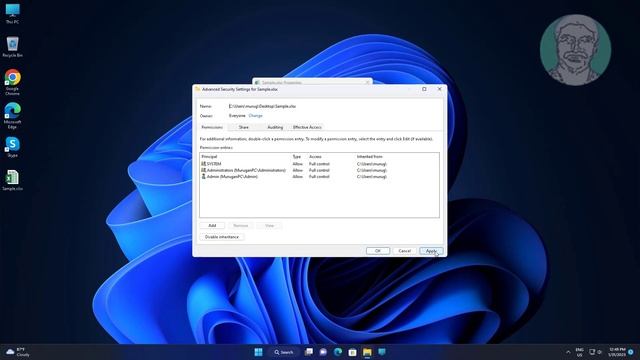
Task: Switch to the Permissions tab
Action: tap(212, 127)
